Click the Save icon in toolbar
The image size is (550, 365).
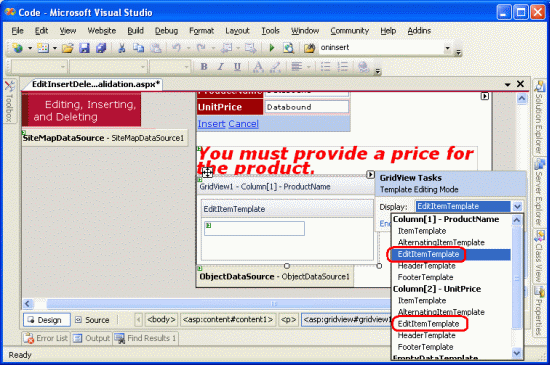click(84, 48)
